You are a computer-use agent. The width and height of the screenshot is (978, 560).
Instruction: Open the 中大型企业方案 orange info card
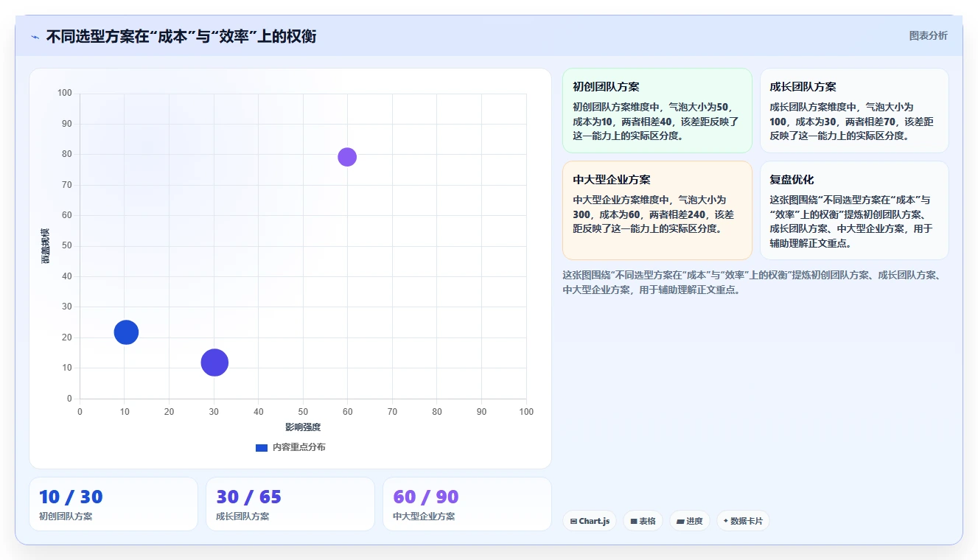point(657,211)
